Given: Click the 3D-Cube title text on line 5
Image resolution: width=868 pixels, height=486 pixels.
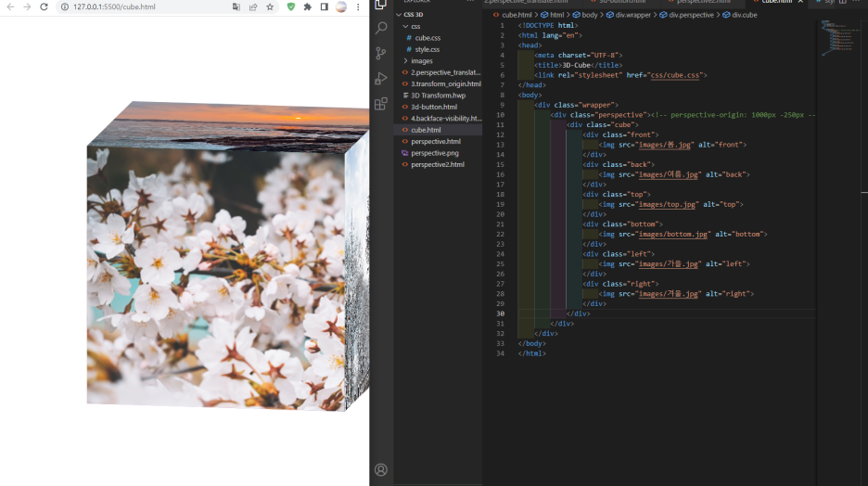Looking at the screenshot, I should tap(576, 65).
